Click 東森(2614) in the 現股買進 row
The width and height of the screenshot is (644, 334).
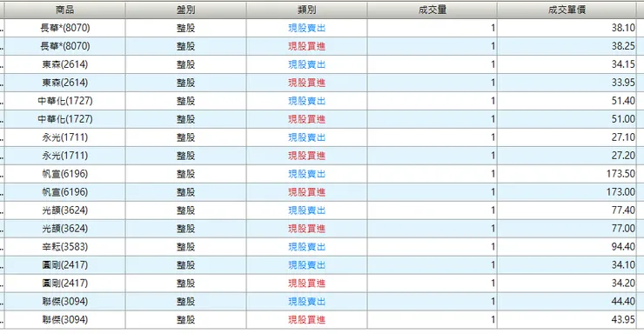click(65, 83)
